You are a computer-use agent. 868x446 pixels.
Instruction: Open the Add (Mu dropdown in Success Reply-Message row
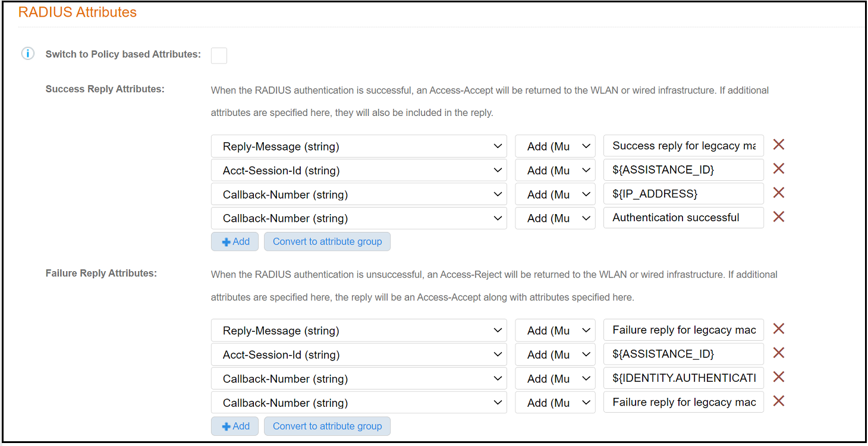[x=555, y=146]
